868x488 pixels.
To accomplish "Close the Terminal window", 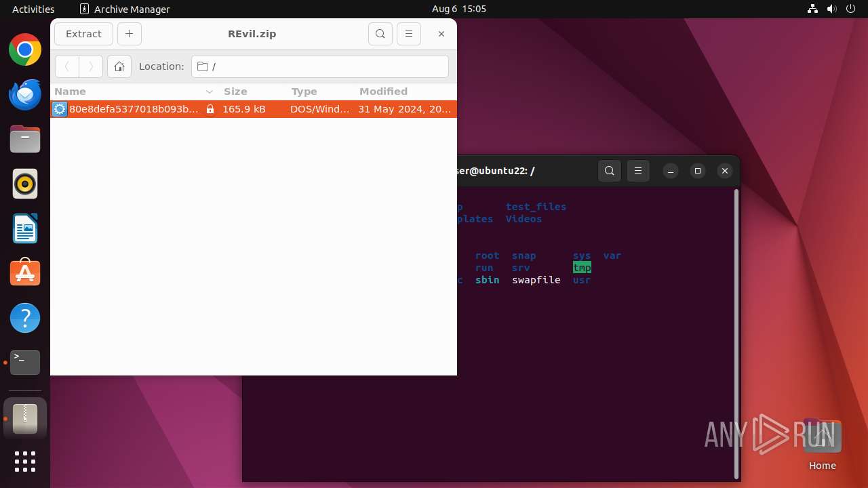I will click(x=725, y=171).
